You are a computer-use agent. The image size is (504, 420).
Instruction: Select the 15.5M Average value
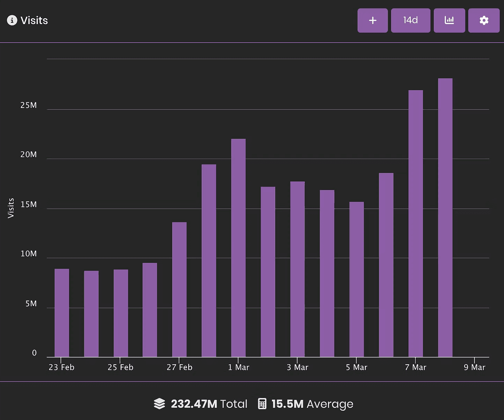[x=287, y=404]
